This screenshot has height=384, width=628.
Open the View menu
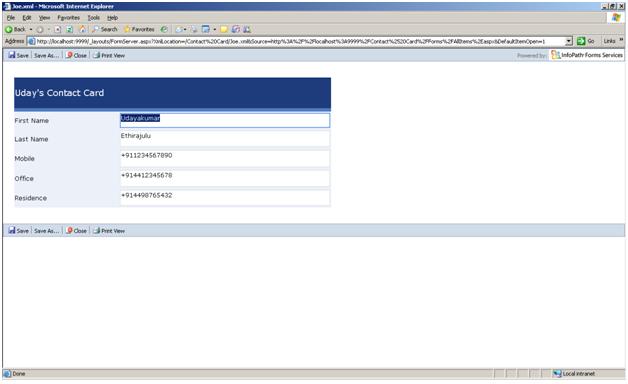pos(44,18)
